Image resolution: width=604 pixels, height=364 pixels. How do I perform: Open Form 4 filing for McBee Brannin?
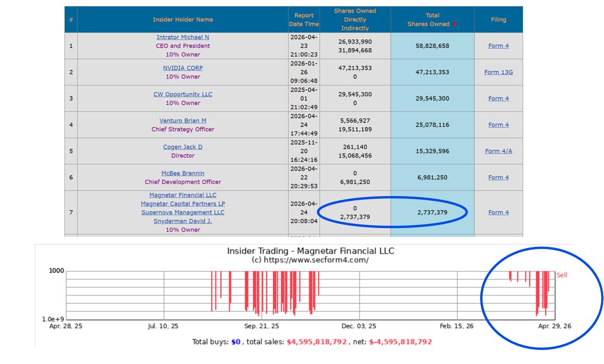[498, 178]
